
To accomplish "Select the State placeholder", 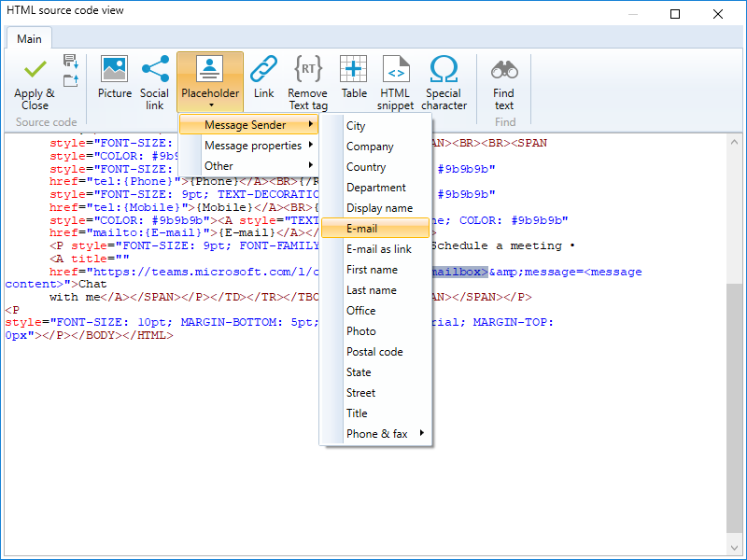I will [375, 371].
